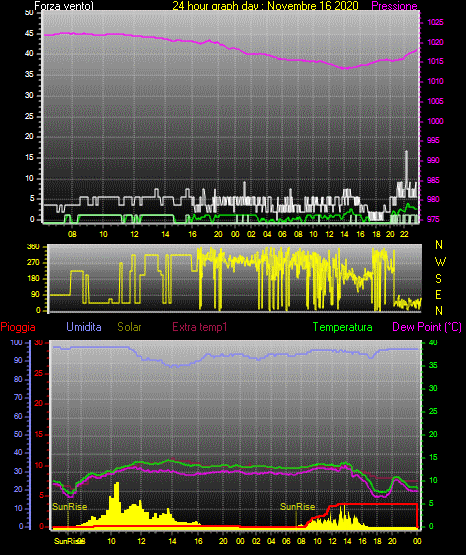The height and width of the screenshot is (555, 466).
Task: Click the S compass direction label
Action: (x=438, y=279)
